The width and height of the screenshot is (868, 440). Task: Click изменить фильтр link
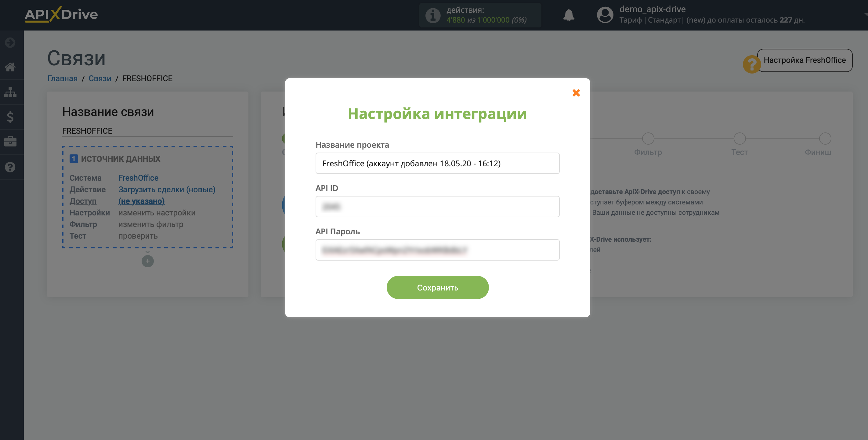point(151,224)
